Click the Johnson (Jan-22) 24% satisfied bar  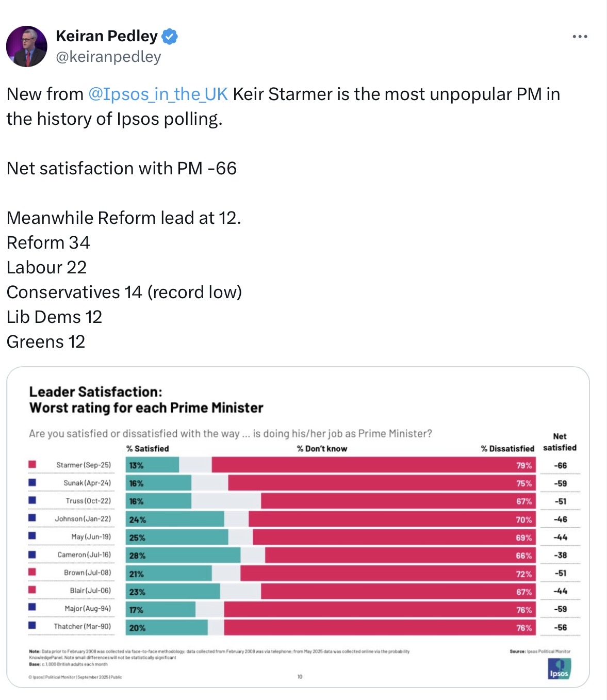click(x=175, y=519)
